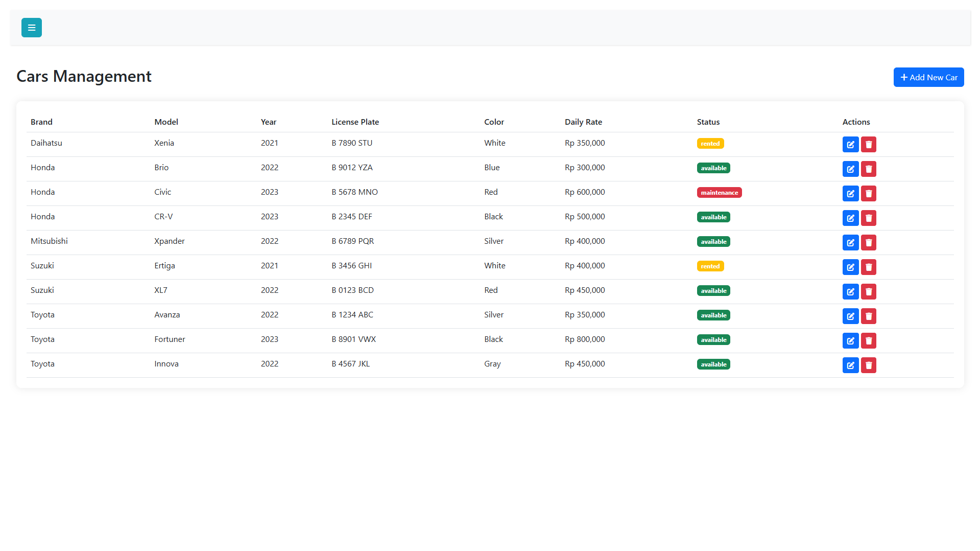
Task: Click the Brand column header
Action: (x=41, y=122)
